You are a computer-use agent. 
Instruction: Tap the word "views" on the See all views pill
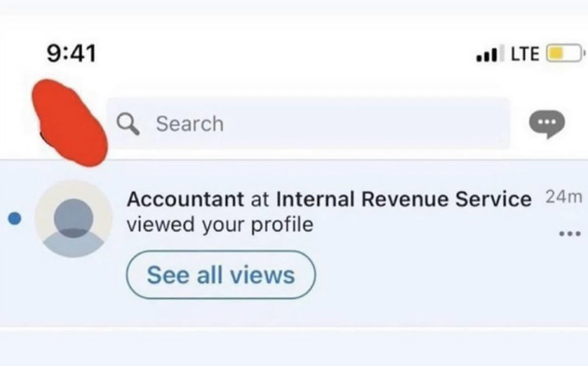[263, 275]
